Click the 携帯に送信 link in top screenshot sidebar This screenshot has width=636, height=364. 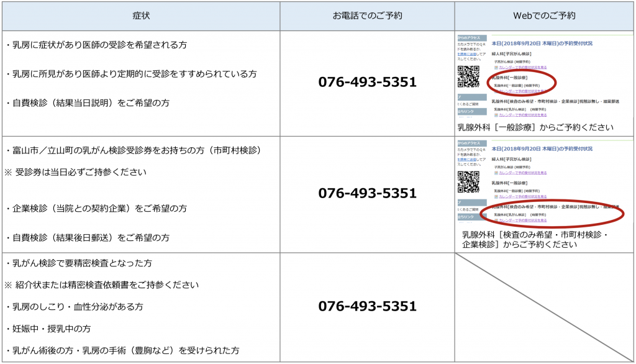pyautogui.click(x=466, y=55)
